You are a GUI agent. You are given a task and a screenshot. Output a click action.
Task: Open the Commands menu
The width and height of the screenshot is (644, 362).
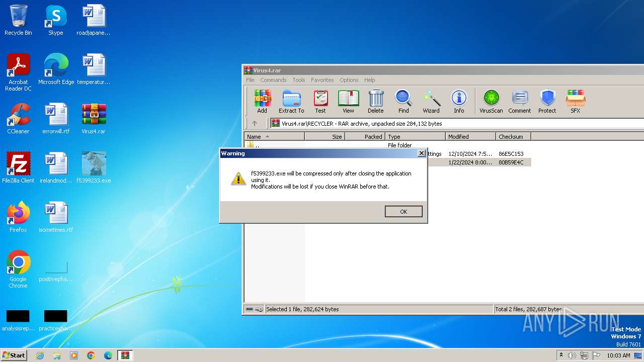pos(273,80)
